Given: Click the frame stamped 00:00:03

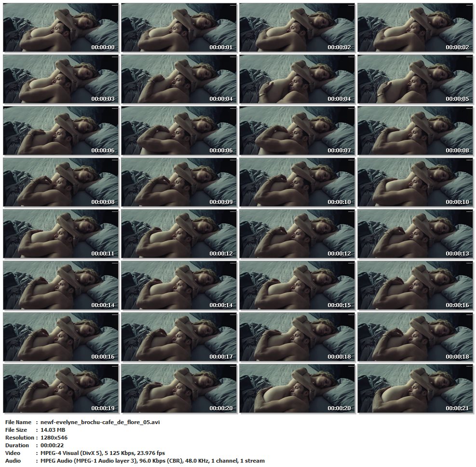Looking at the screenshot, I should 61,79.
